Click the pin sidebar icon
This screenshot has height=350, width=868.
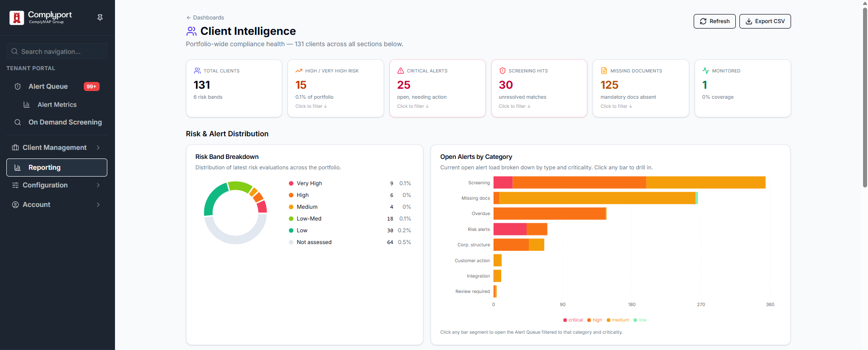pos(100,17)
